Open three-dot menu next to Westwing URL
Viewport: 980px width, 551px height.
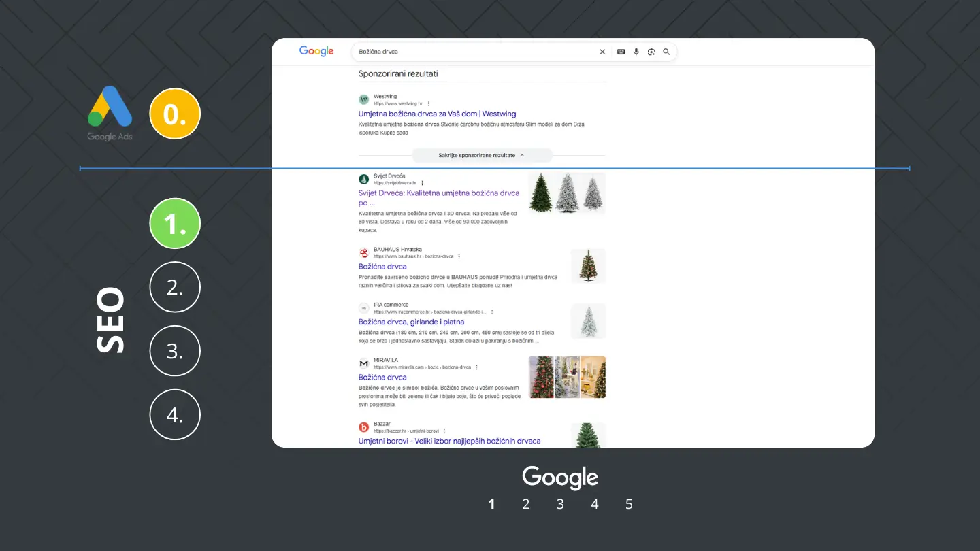click(429, 104)
